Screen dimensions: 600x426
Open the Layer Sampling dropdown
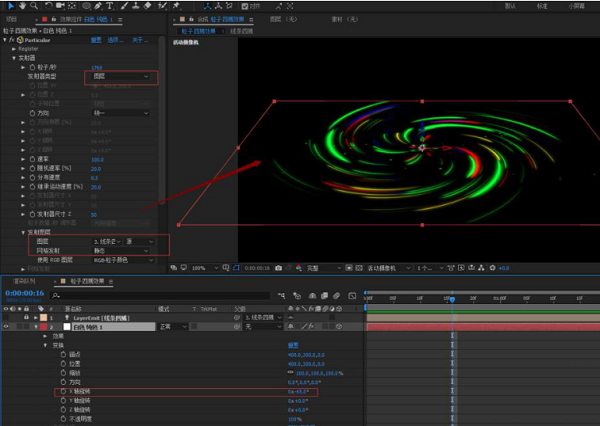coord(121,251)
